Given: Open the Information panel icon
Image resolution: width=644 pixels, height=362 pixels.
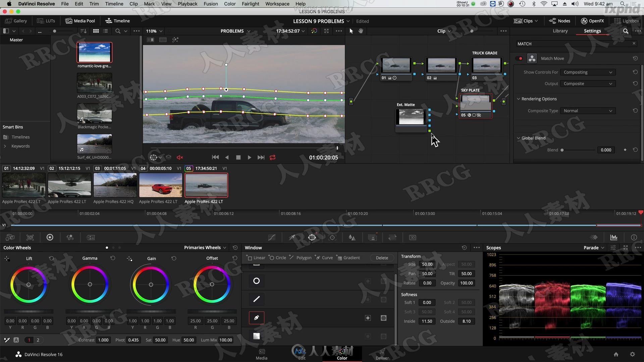Looking at the screenshot, I should tap(634, 237).
